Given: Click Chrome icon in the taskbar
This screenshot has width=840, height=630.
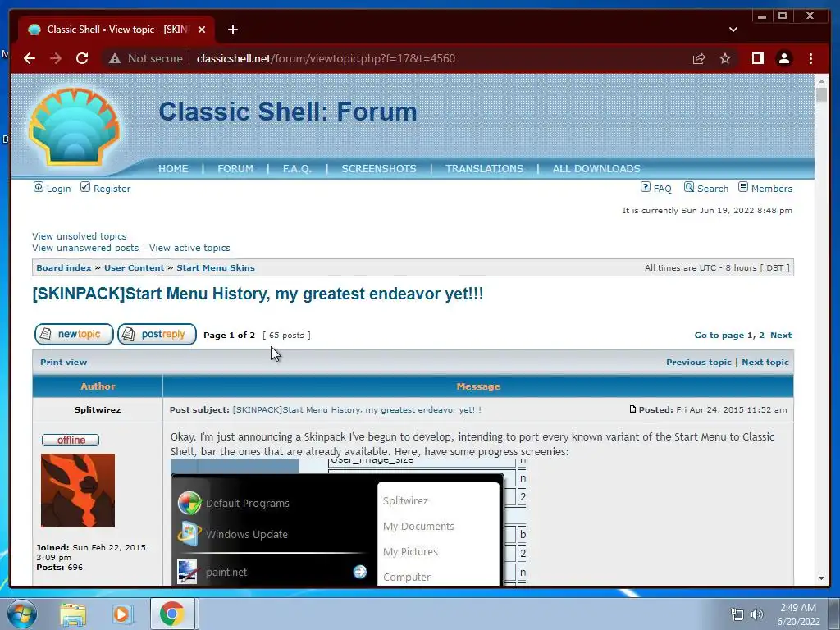Looking at the screenshot, I should [171, 614].
